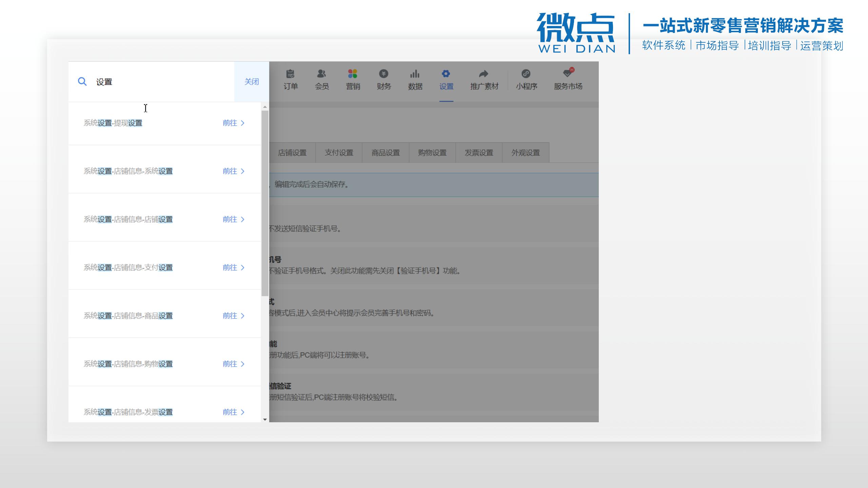Image resolution: width=868 pixels, height=488 pixels.
Task: Open the 小程序 mini-program icon
Action: 526,74
